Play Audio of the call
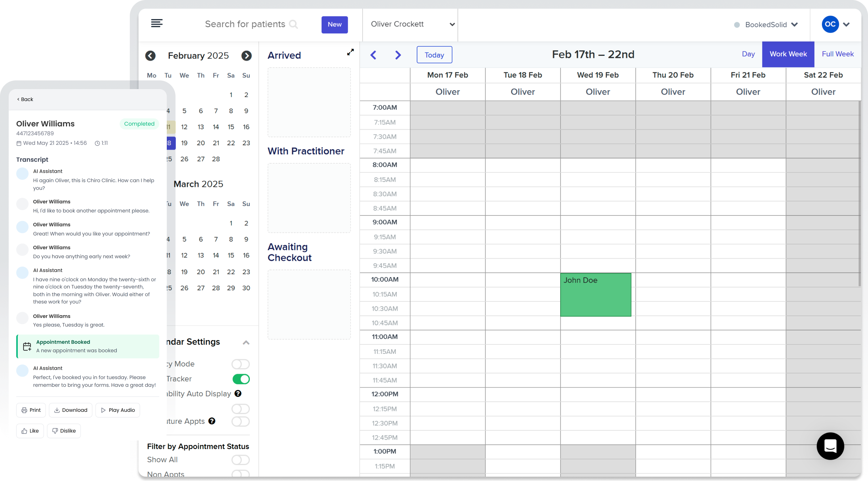 (118, 410)
